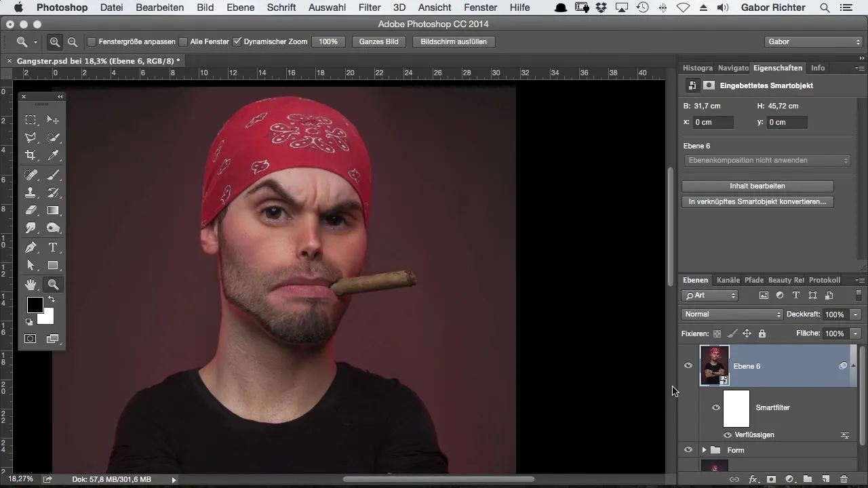Image resolution: width=868 pixels, height=488 pixels.
Task: Select the Quick Selection tool
Action: (53, 138)
